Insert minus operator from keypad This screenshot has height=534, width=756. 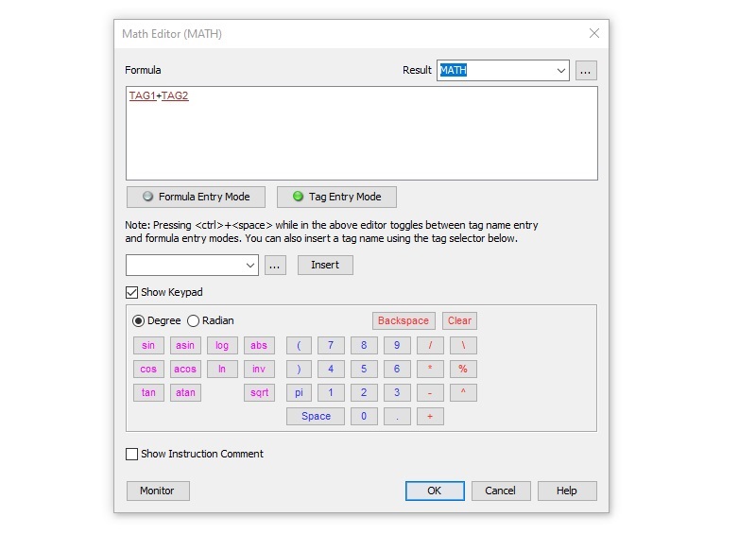[430, 392]
